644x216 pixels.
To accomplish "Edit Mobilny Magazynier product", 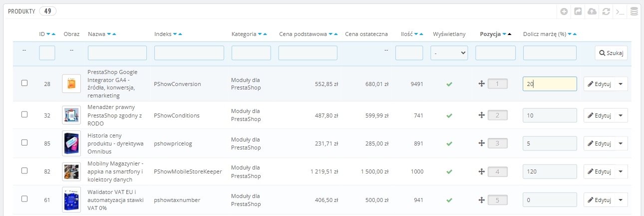I will pos(600,171).
